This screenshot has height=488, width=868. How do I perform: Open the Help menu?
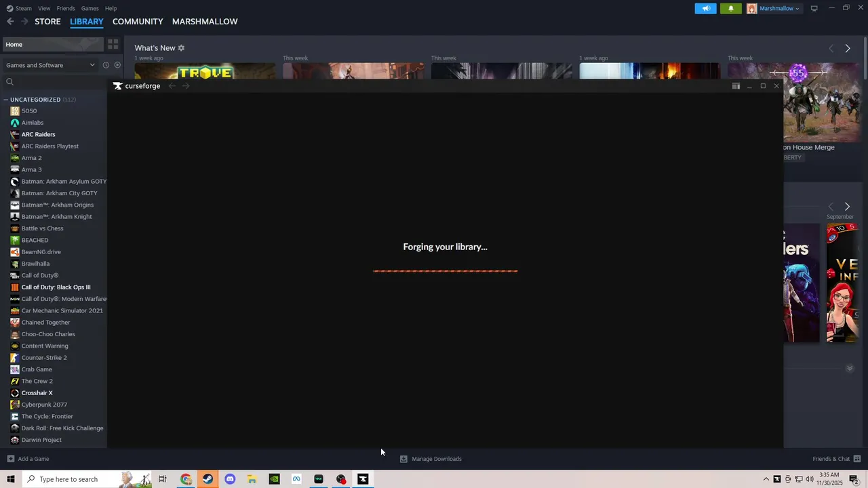point(111,8)
